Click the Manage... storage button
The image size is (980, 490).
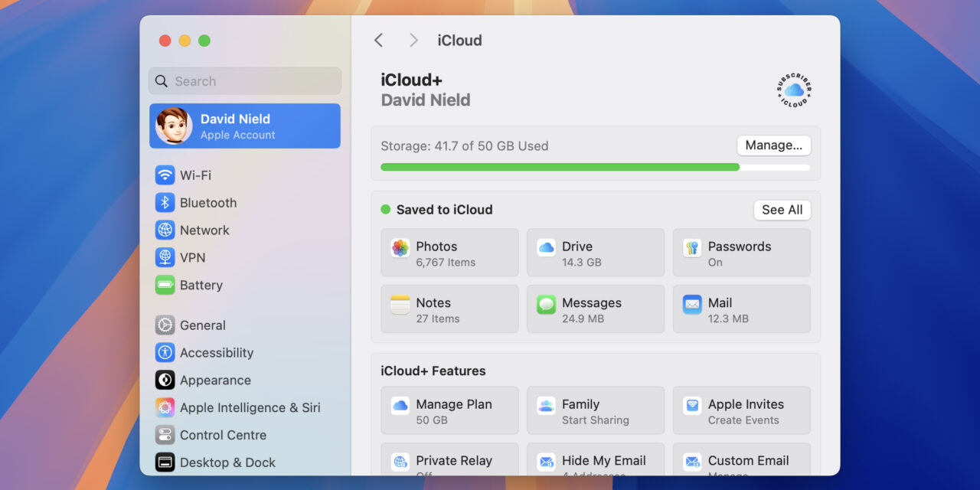click(x=774, y=145)
